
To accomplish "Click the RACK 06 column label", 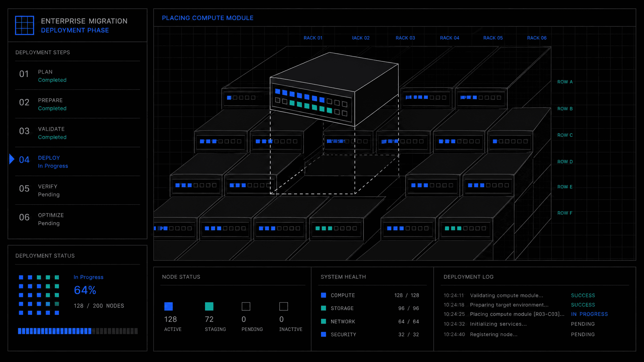I will pos(537,38).
